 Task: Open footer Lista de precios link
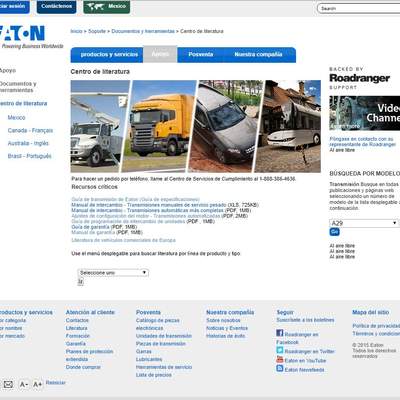(154, 375)
